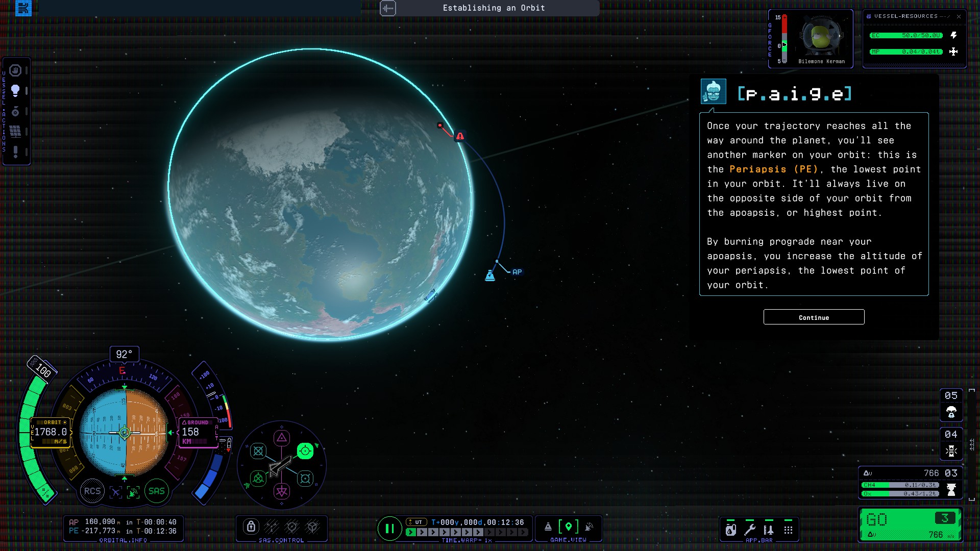Expand the UT time mode selector
The image size is (980, 551).
(416, 522)
